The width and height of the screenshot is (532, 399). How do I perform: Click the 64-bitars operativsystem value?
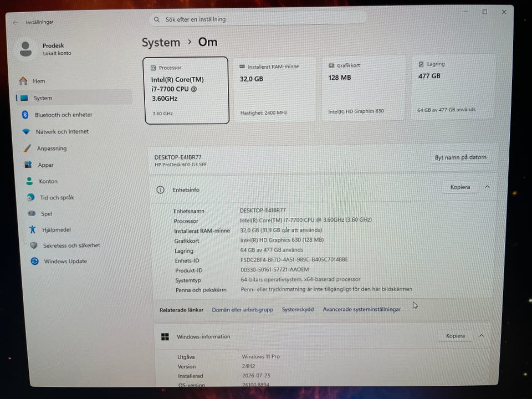[300, 279]
